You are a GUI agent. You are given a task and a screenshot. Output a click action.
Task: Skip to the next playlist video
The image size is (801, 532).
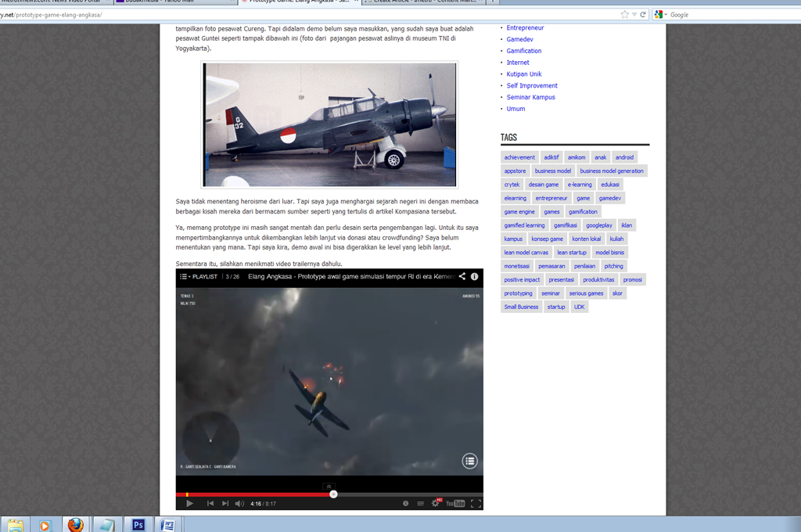pos(225,503)
